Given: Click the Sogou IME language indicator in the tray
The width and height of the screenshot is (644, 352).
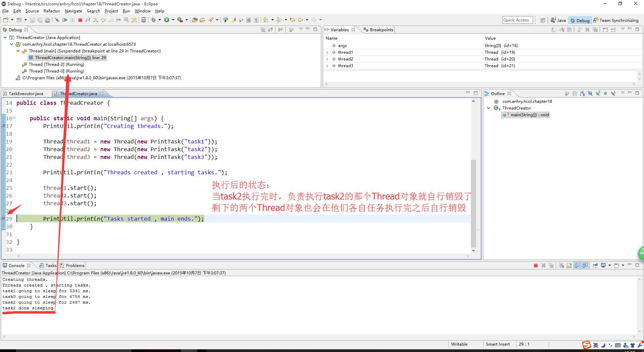Looking at the screenshot, I should 596,345.
